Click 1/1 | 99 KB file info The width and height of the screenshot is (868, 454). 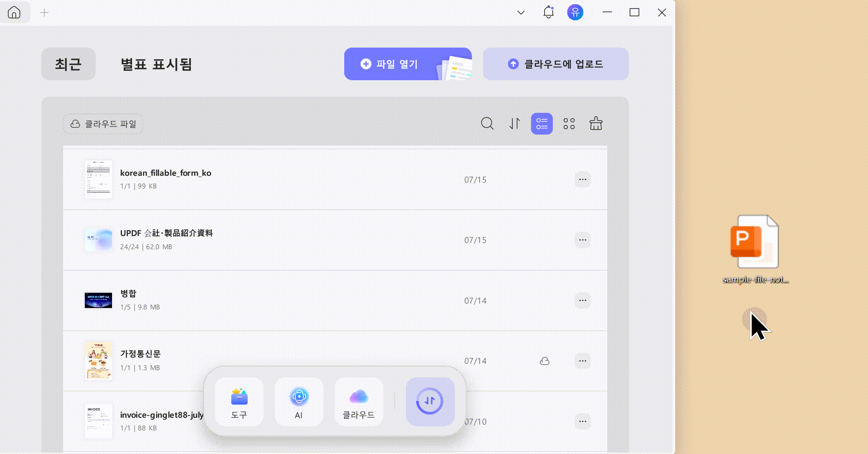coord(138,186)
